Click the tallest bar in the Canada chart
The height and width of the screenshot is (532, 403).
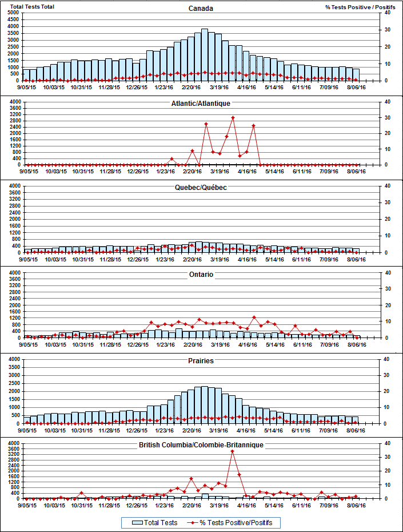[x=205, y=55]
